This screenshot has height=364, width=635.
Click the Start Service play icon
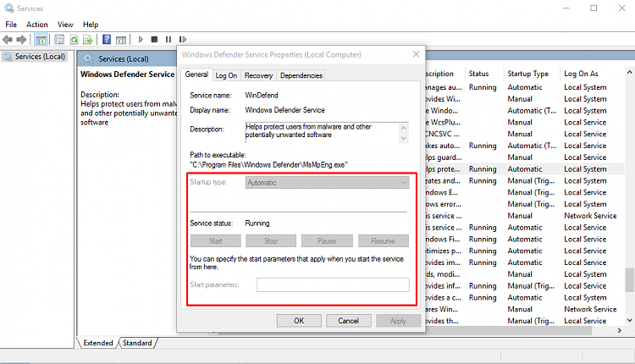[x=141, y=39]
